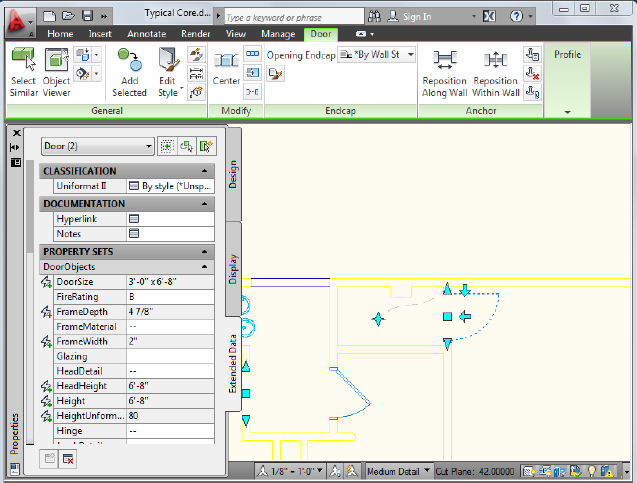Click the Add Selected icon
The image size is (637, 483).
tap(129, 60)
